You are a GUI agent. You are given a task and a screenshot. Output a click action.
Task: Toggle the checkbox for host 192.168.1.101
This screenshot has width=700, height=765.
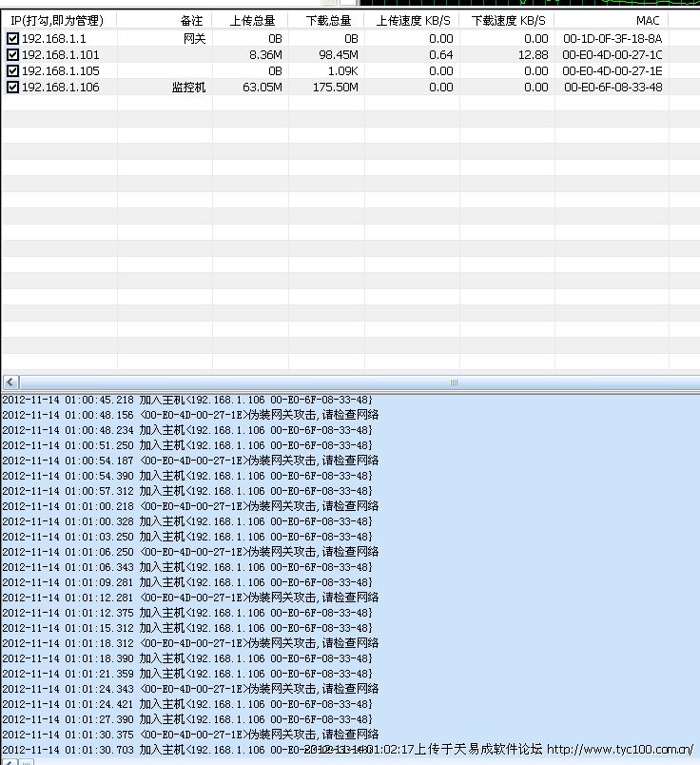tap(12, 55)
